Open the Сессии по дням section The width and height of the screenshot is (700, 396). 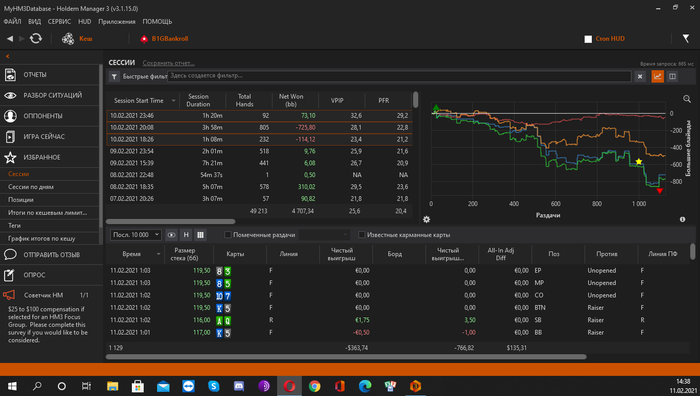click(31, 187)
